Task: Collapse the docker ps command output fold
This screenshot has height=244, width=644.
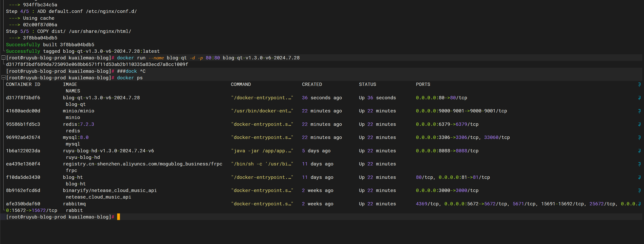Action: tap(4, 78)
